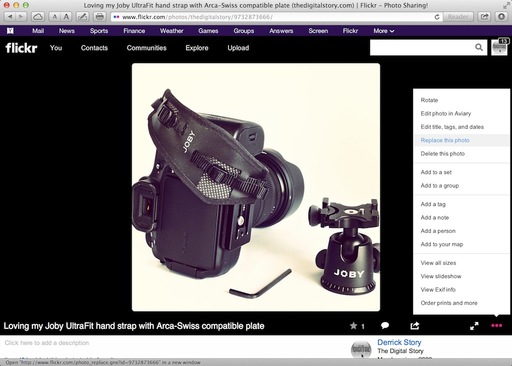512x366 pixels.
Task: Open Screen in the Yahoo bar
Action: tap(318, 31)
